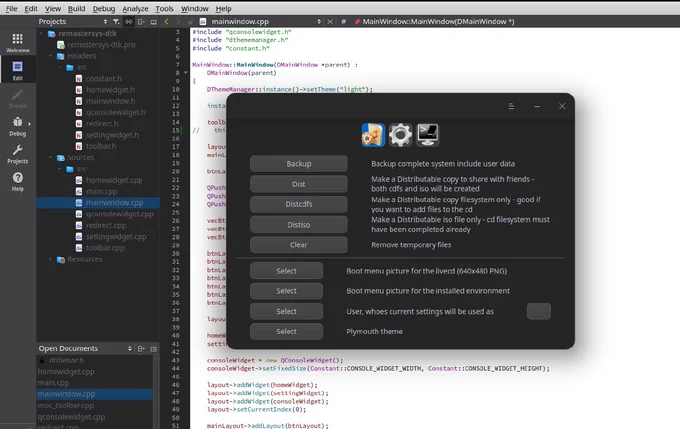Collapse the remastersys-dtk project node
The image size is (680, 429).
[42, 33]
